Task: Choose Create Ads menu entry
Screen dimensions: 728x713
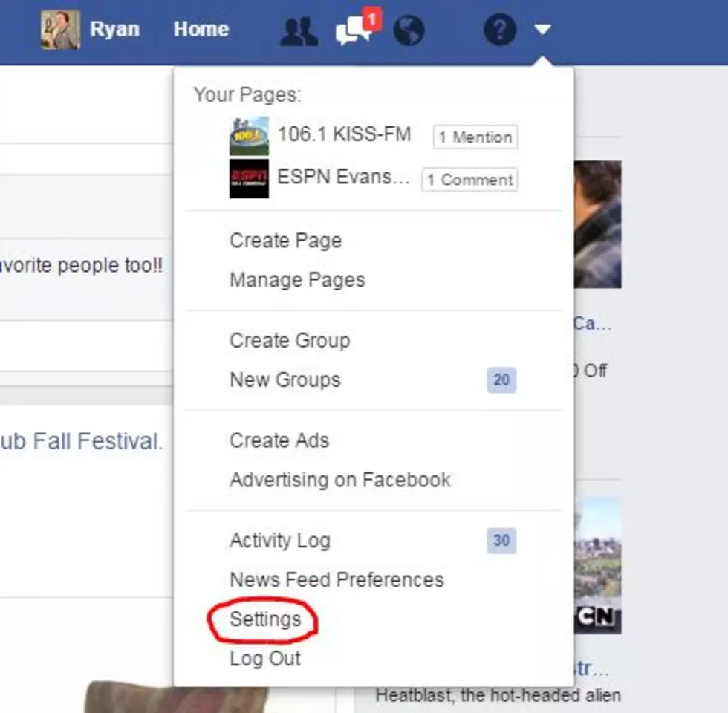Action: (279, 440)
